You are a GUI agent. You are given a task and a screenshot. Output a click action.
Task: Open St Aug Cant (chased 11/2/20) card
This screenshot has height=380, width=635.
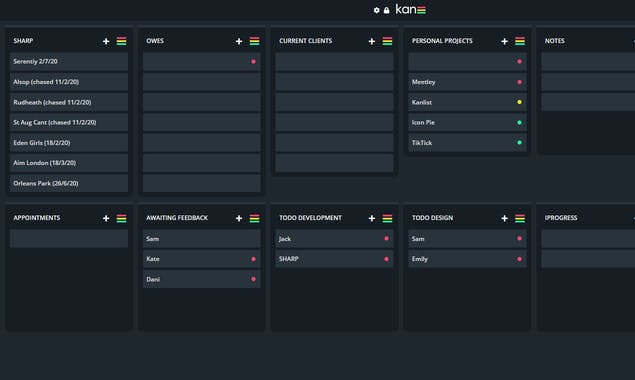(x=69, y=122)
